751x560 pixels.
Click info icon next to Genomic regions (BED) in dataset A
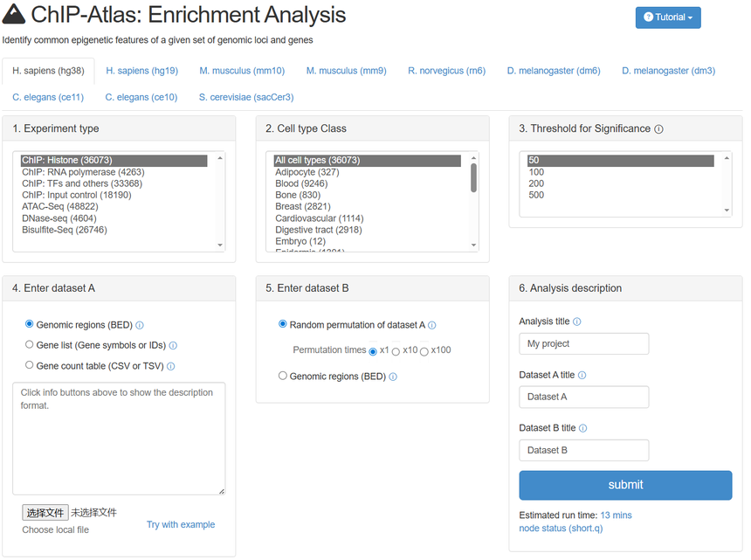[x=140, y=325]
